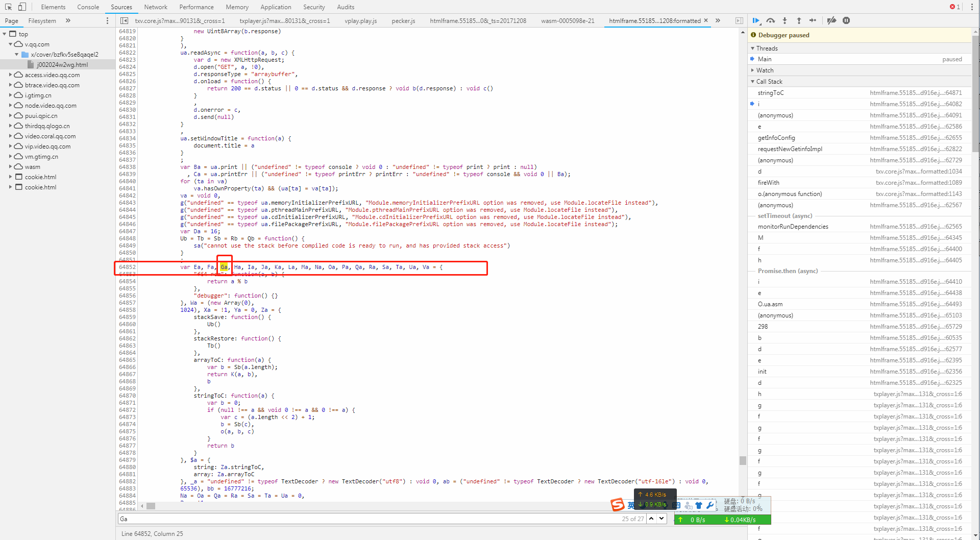Image resolution: width=980 pixels, height=540 pixels.
Task: Switch to the Network panel
Action: click(x=156, y=7)
